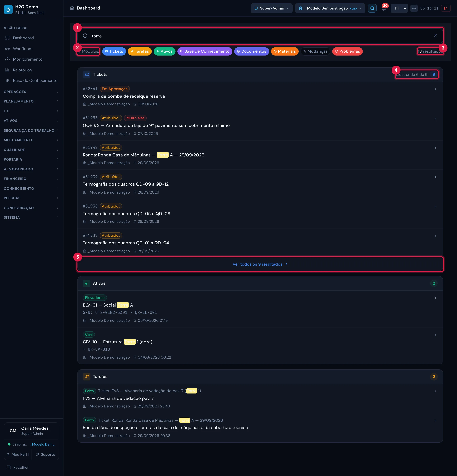Toggle the Ativos module filter chip
This screenshot has height=476, width=457.
coord(164,51)
